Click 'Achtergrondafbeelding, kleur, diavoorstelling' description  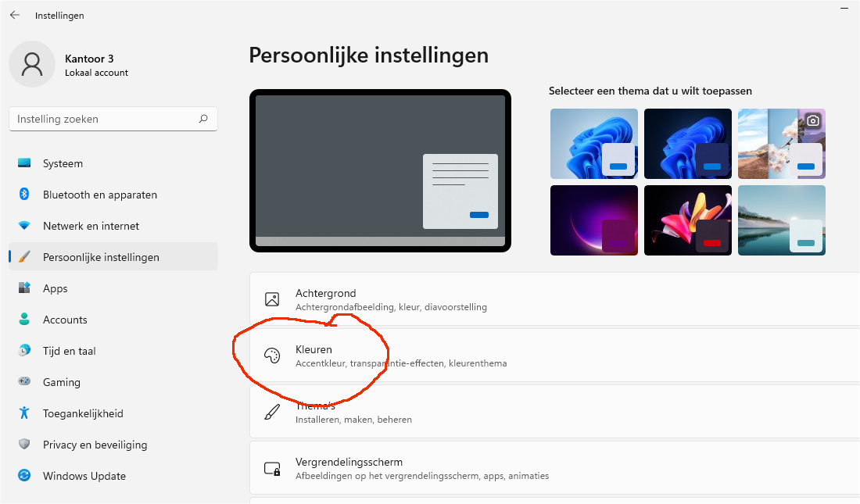[391, 307]
